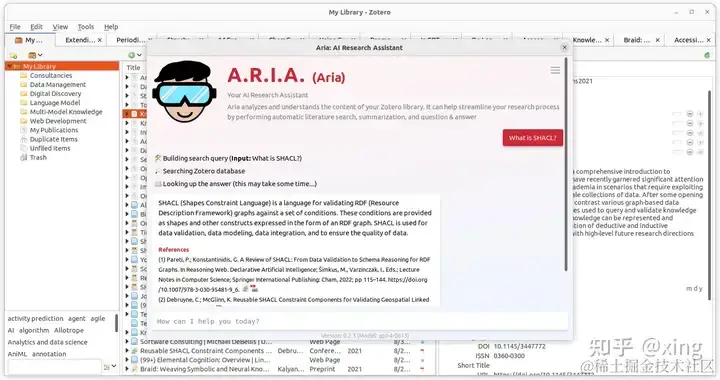Click the item icon of Braid: Weaving Symbolic row

pyautogui.click(x=134, y=369)
